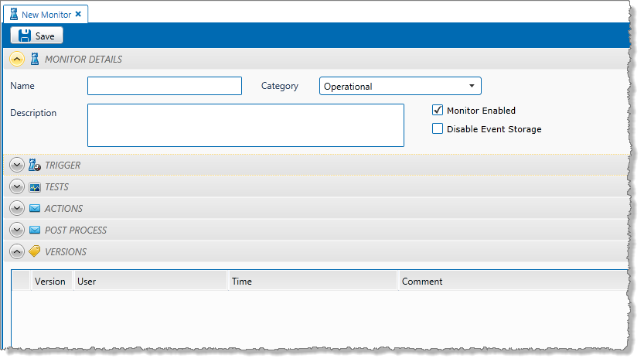
Task: Click the Description text area
Action: [246, 125]
